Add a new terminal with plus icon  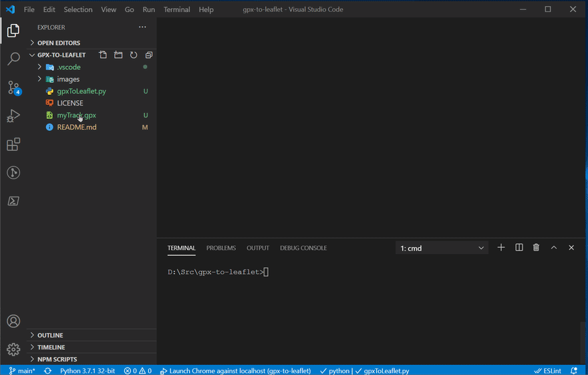click(x=501, y=247)
